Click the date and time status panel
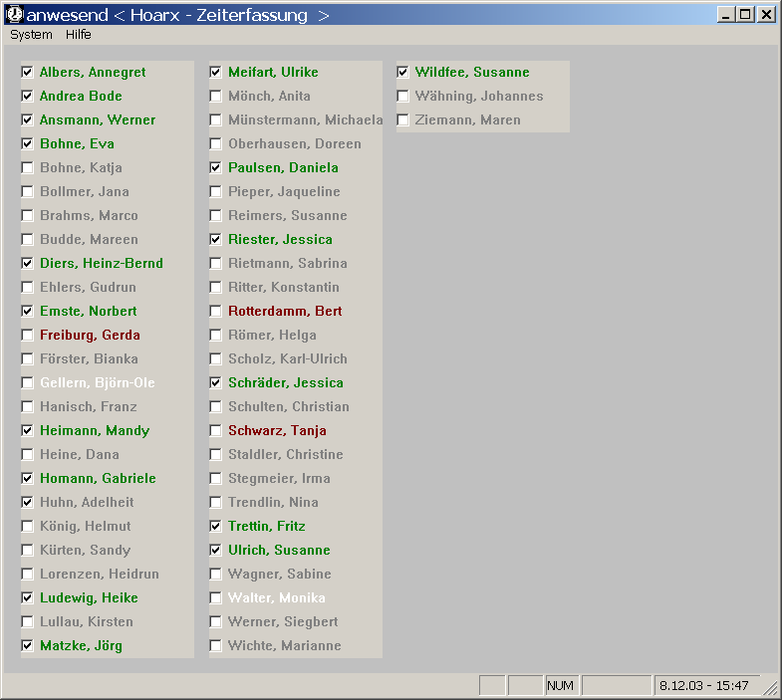The image size is (782, 700). point(705,685)
